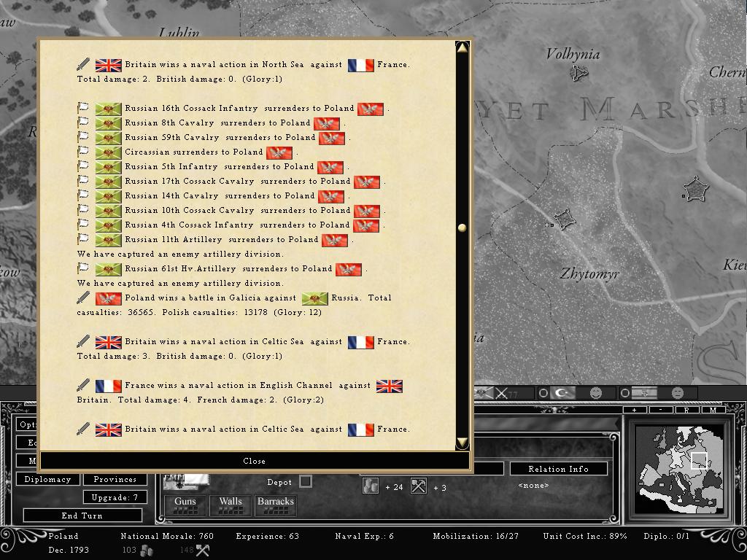Click white surrender flag for 11th Artillery
The height and width of the screenshot is (560, 747).
pyautogui.click(x=83, y=239)
